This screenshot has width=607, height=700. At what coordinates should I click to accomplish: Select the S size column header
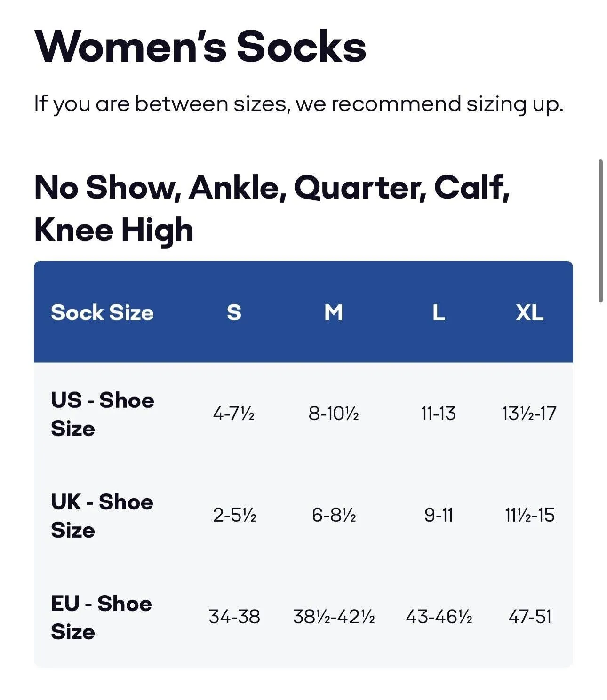pos(234,312)
